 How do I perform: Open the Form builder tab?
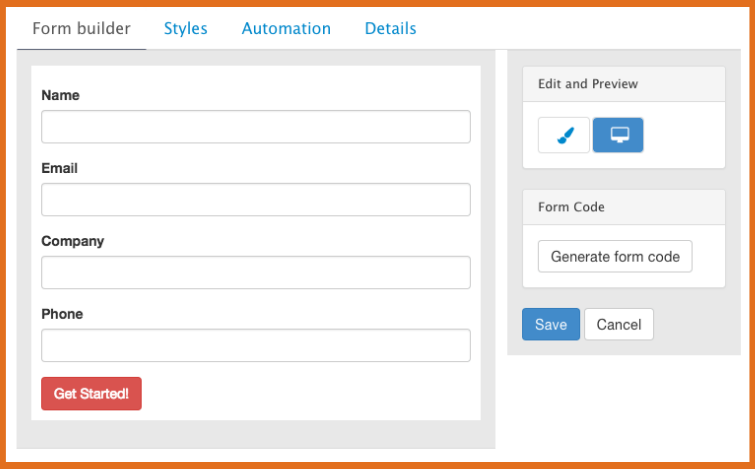pyautogui.click(x=81, y=28)
